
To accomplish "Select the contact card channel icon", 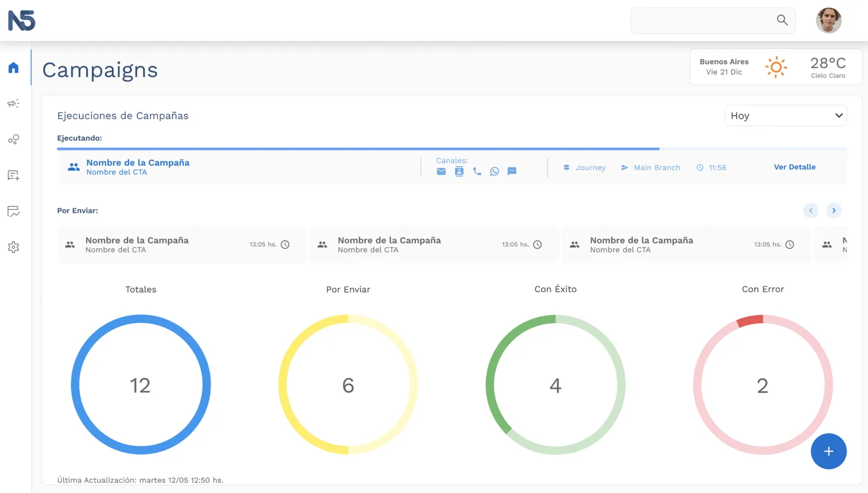I will (x=459, y=171).
